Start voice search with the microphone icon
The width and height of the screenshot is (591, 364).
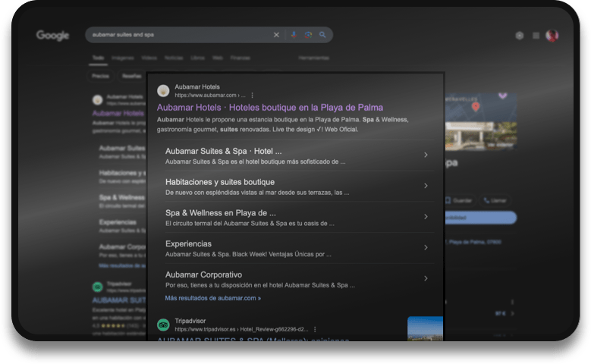(294, 35)
